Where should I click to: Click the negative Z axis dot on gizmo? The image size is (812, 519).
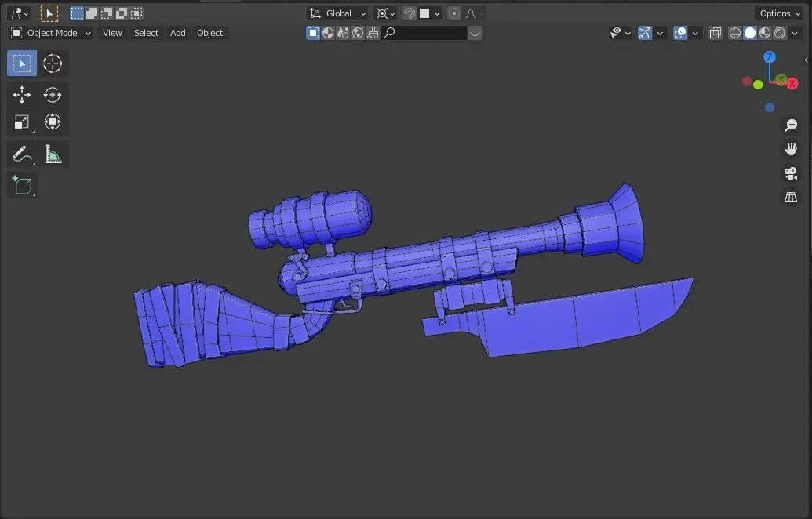pyautogui.click(x=770, y=107)
